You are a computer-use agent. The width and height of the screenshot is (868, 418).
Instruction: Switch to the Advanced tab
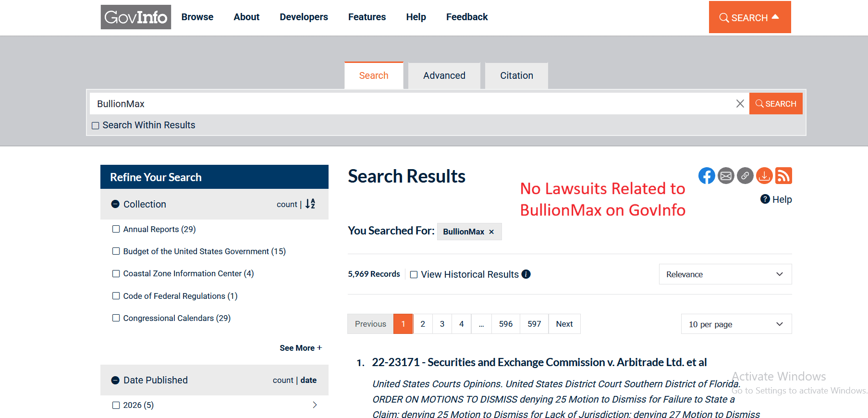(x=444, y=75)
